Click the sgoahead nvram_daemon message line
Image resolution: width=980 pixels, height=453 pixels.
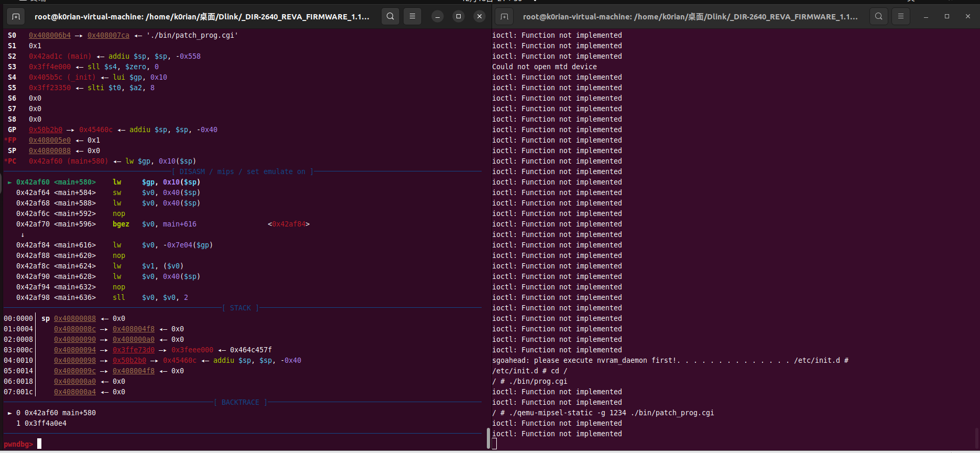[x=670, y=360]
